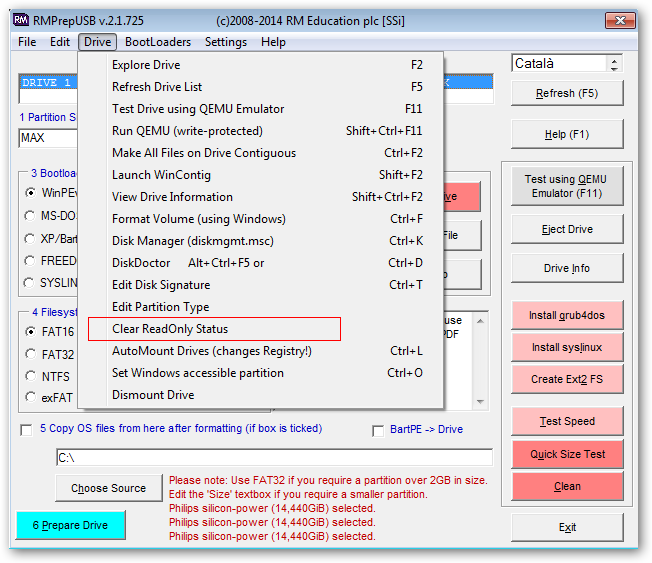Click the Eject Drive button
The image size is (652, 563).
(567, 229)
